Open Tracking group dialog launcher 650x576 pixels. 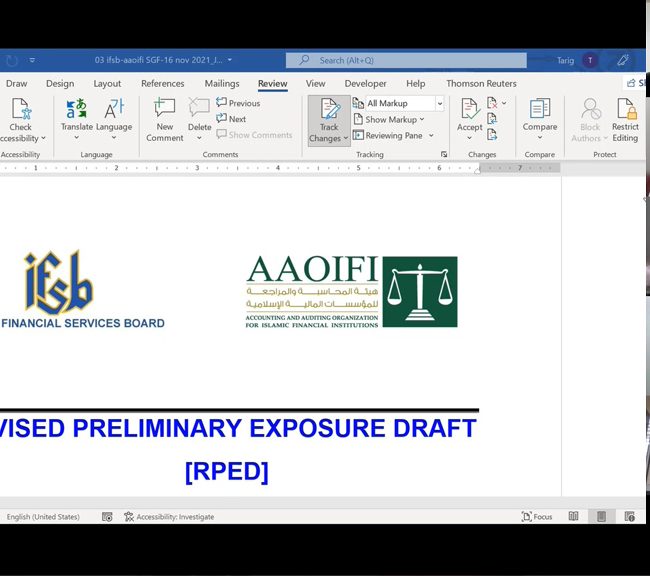pos(444,154)
